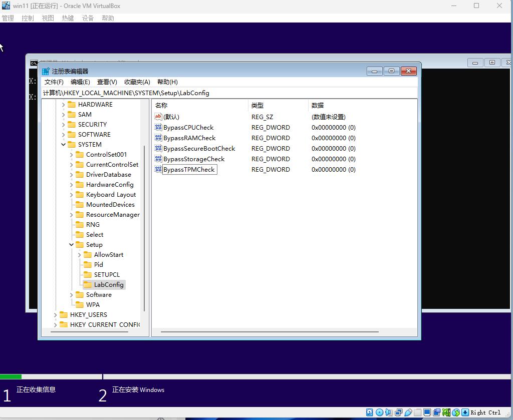The width and height of the screenshot is (513, 420).
Task: Open the audio settings status icon
Action: click(x=389, y=412)
